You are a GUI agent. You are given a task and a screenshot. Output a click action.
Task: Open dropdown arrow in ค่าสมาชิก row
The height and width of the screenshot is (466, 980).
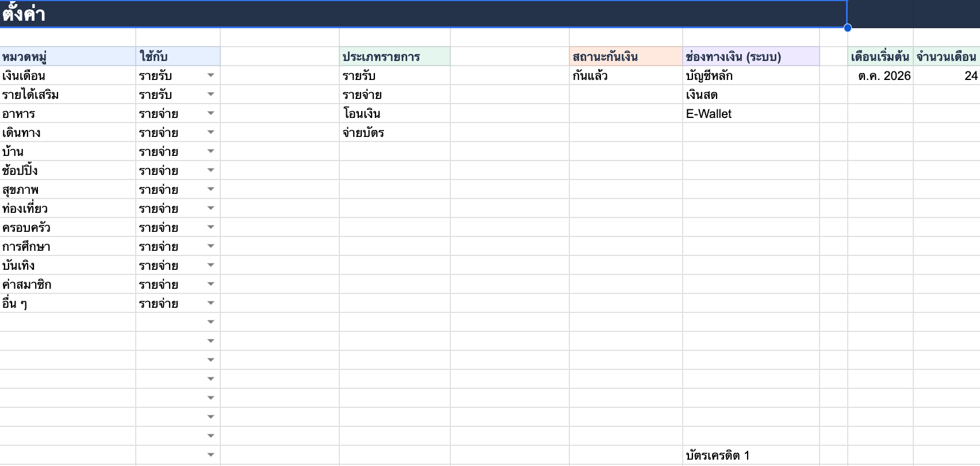[x=210, y=284]
